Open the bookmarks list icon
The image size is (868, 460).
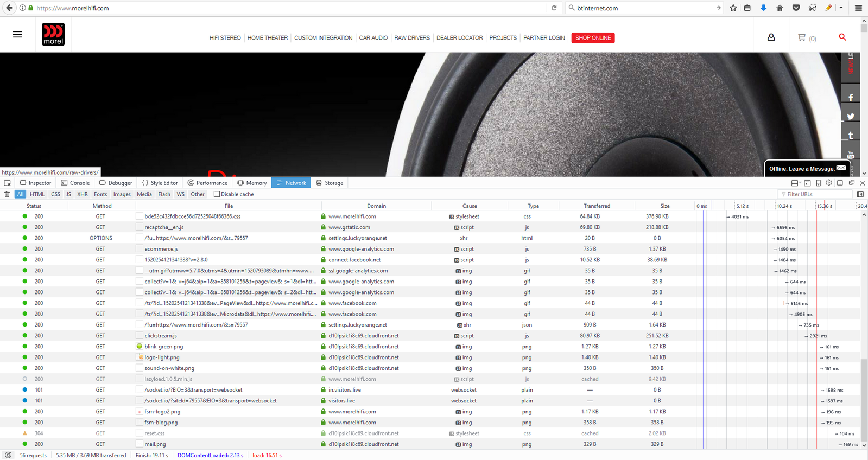coord(747,8)
